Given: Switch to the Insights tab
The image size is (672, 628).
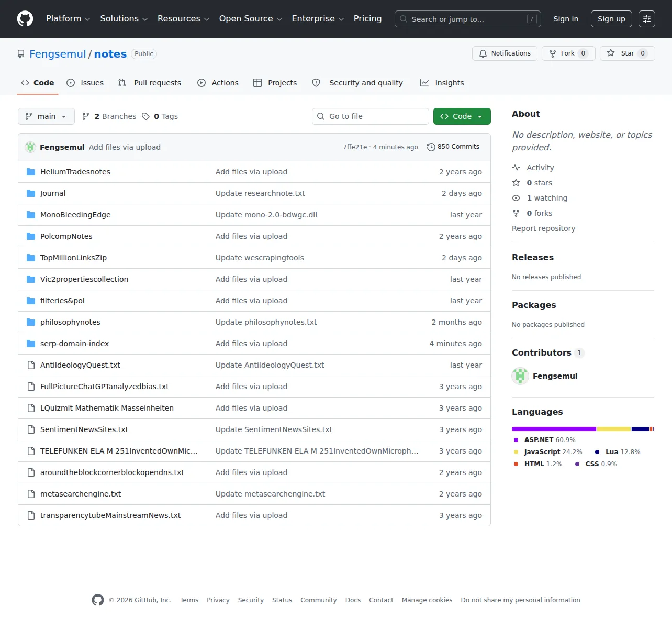Looking at the screenshot, I should tap(442, 83).
